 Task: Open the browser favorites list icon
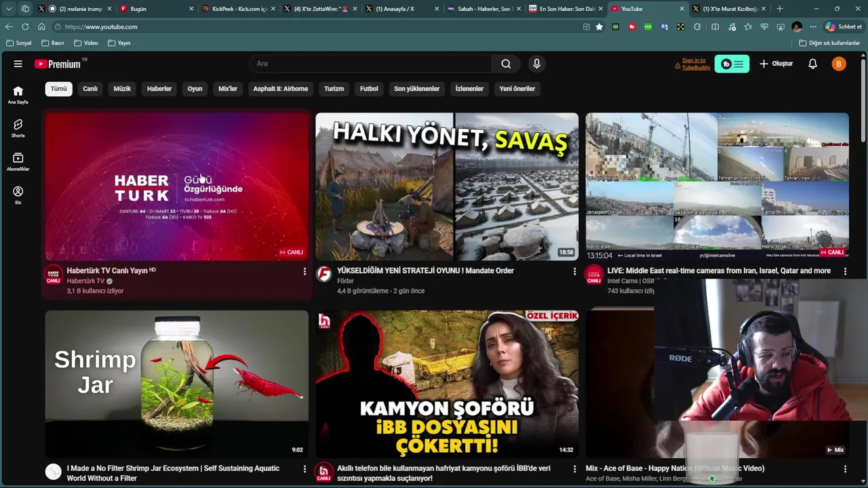click(748, 26)
